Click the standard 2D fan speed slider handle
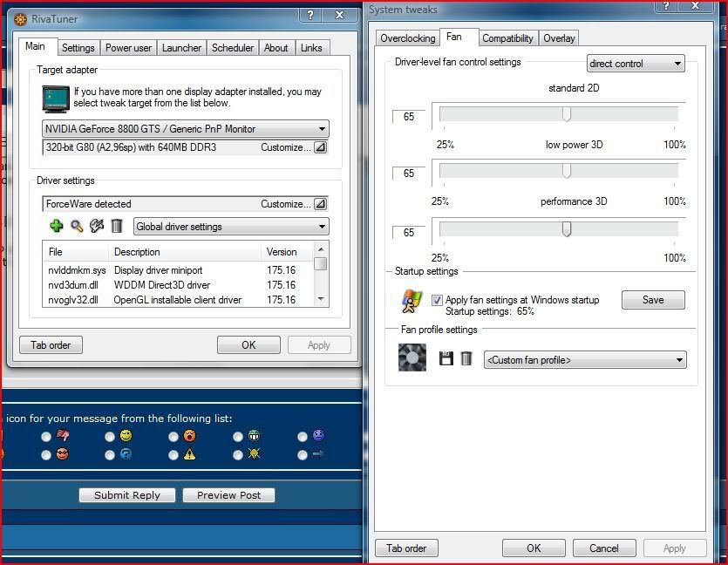 [x=567, y=113]
